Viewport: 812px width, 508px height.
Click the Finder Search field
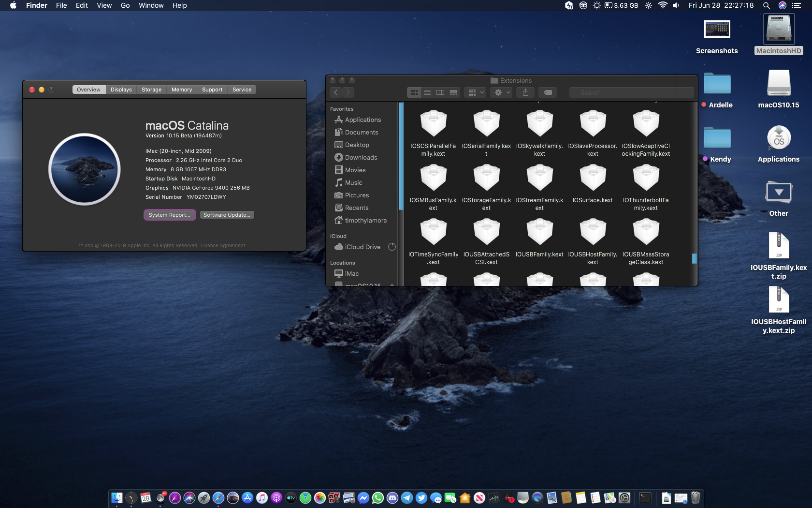click(x=631, y=92)
